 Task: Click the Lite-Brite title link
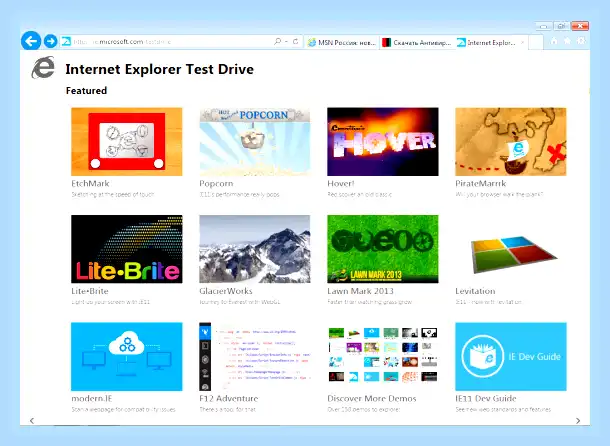[90, 291]
